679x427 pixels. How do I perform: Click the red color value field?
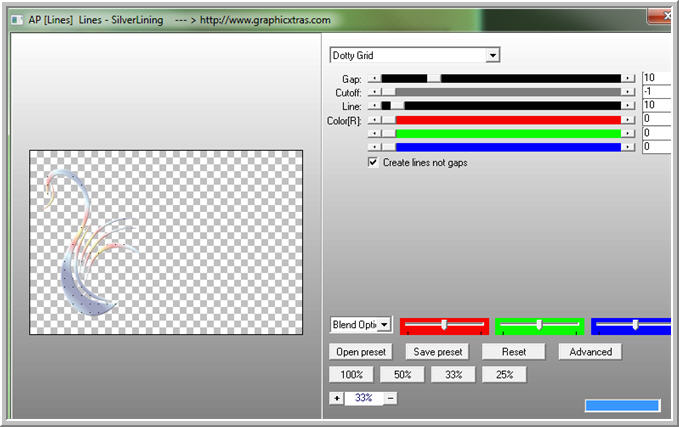point(656,119)
